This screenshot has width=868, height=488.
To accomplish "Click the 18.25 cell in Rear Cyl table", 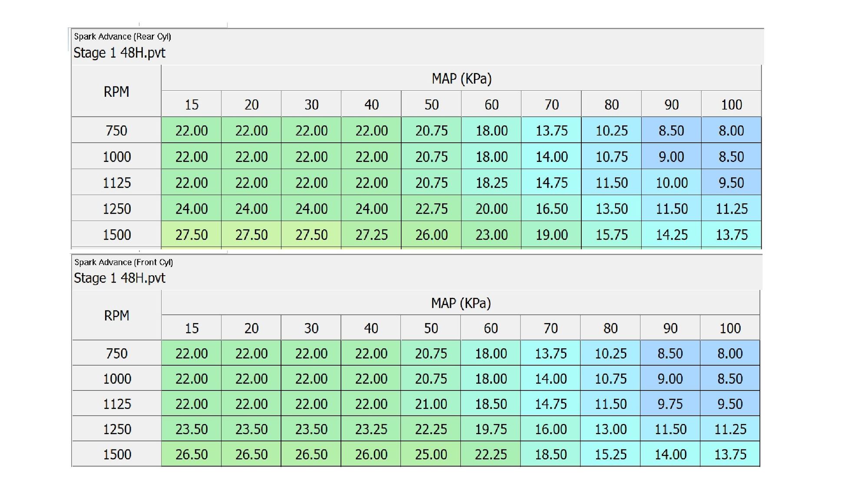I will pyautogui.click(x=491, y=183).
